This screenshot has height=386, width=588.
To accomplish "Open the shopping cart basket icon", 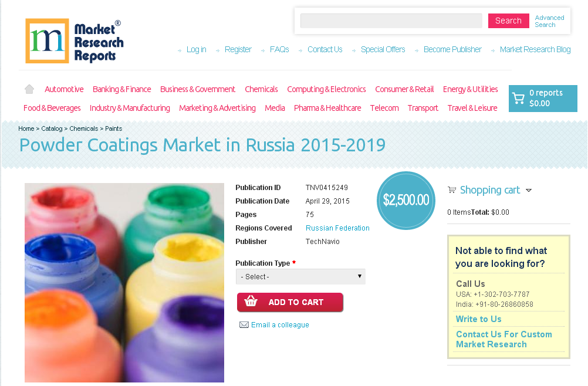I will (x=519, y=98).
